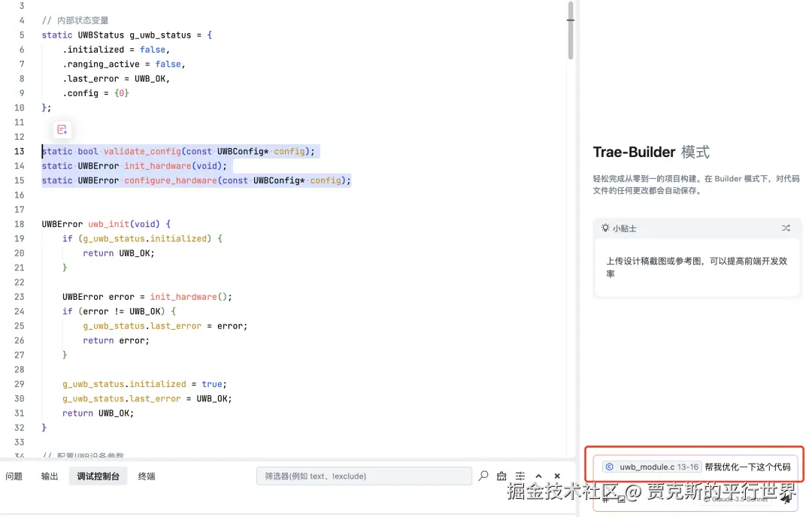Click validate_config on line 13
Viewport: 812px width, 517px height.
[x=142, y=151]
